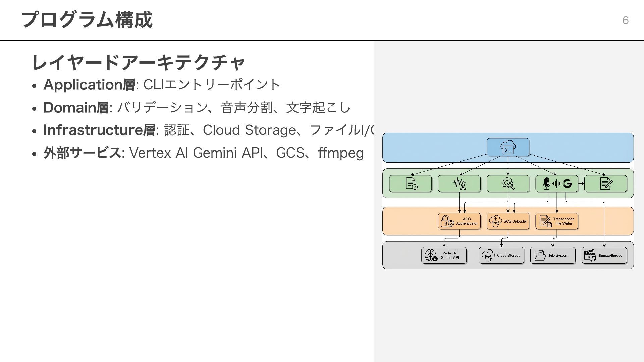This screenshot has width=644, height=362.
Task: Click the ADC Authenticator label
Action: pos(467,221)
